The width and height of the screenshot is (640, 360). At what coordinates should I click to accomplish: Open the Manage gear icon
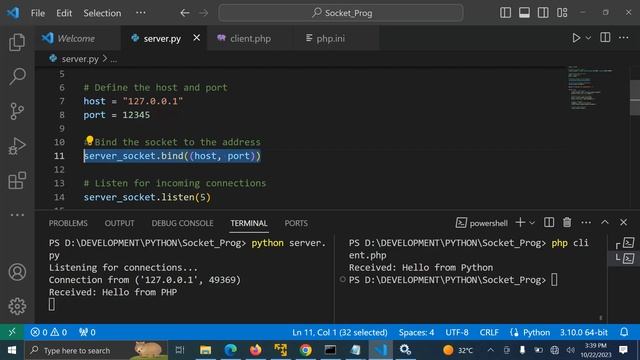click(x=17, y=306)
